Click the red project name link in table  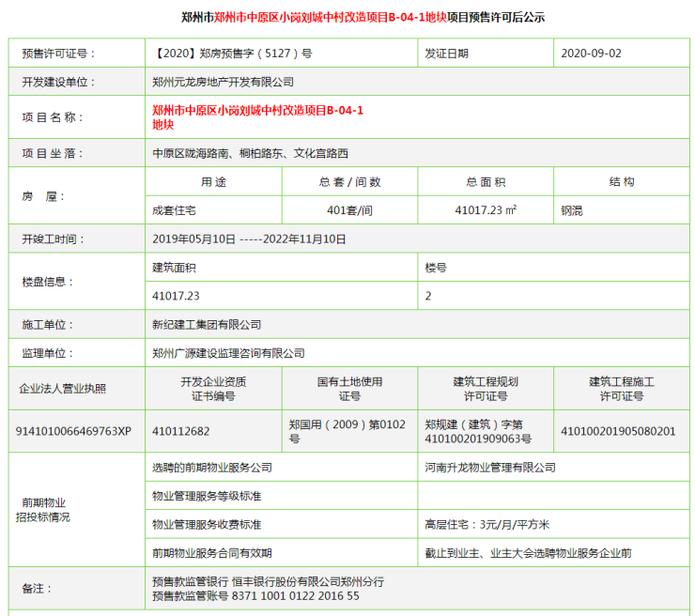[257, 117]
